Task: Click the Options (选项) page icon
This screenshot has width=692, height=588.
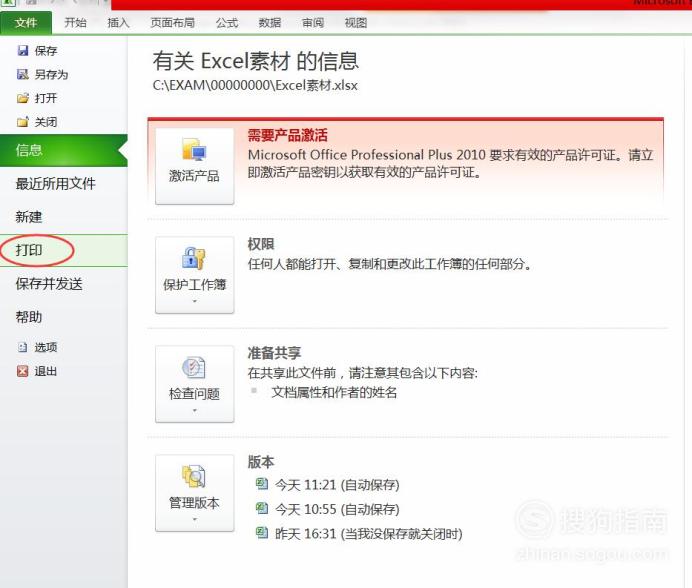Action: pyautogui.click(x=23, y=347)
